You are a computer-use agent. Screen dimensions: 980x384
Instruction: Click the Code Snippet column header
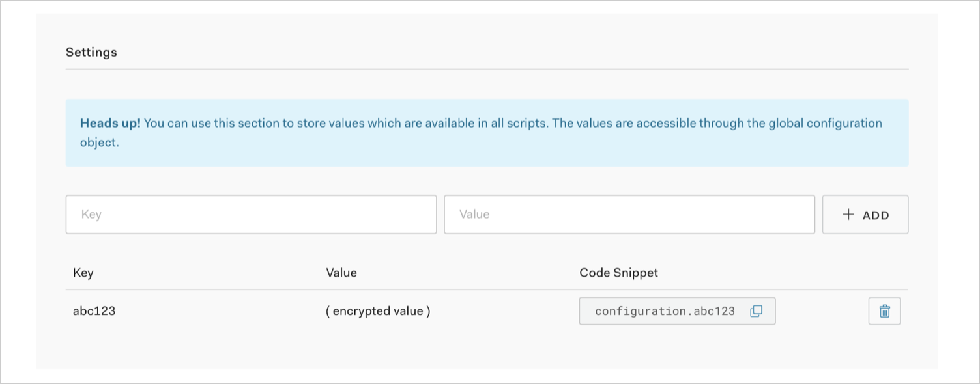pyautogui.click(x=618, y=273)
